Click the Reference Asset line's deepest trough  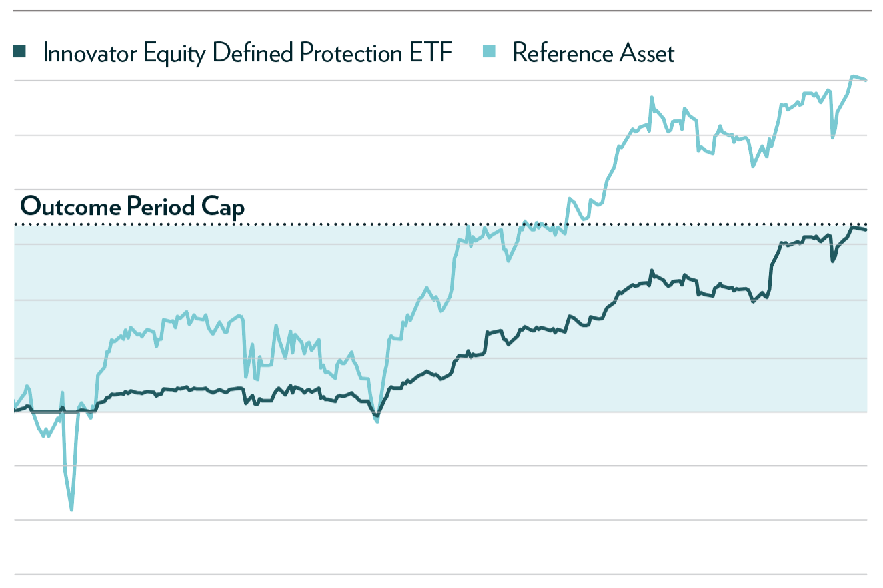tap(71, 509)
